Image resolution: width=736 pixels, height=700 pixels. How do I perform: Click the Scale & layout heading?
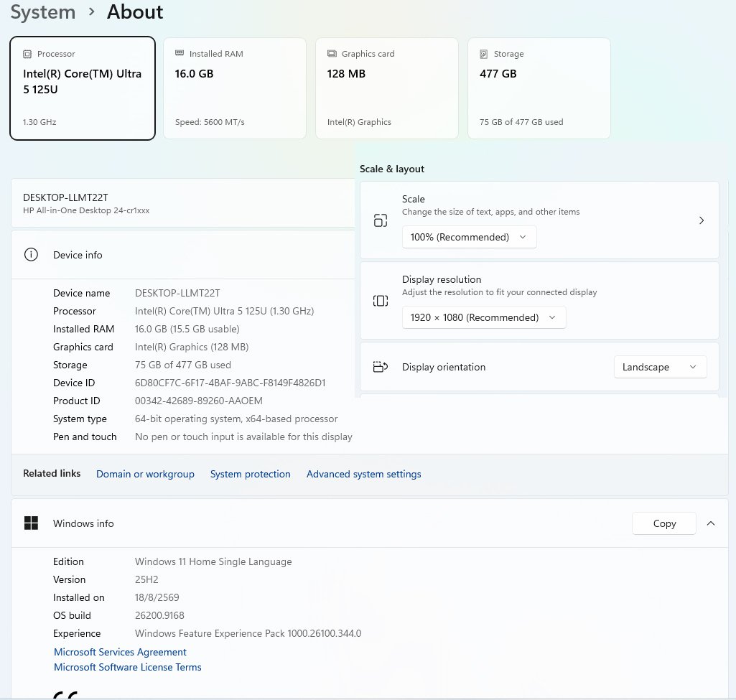click(392, 169)
